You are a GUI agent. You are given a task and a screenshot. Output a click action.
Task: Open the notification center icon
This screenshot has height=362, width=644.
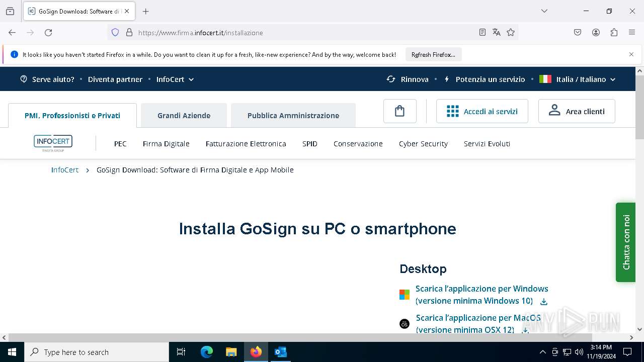[x=627, y=352]
